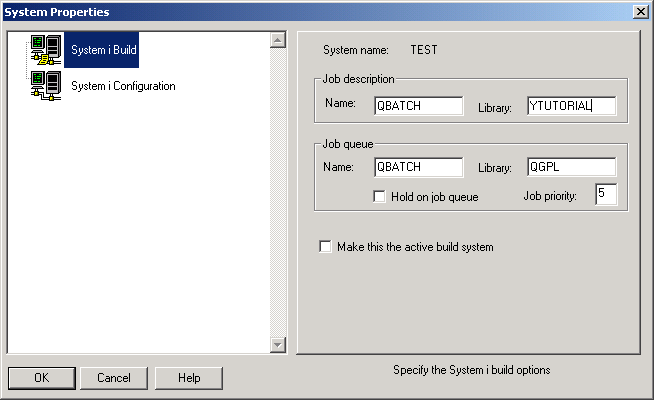The image size is (654, 400).
Task: Close the System Properties dialog
Action: coord(639,11)
